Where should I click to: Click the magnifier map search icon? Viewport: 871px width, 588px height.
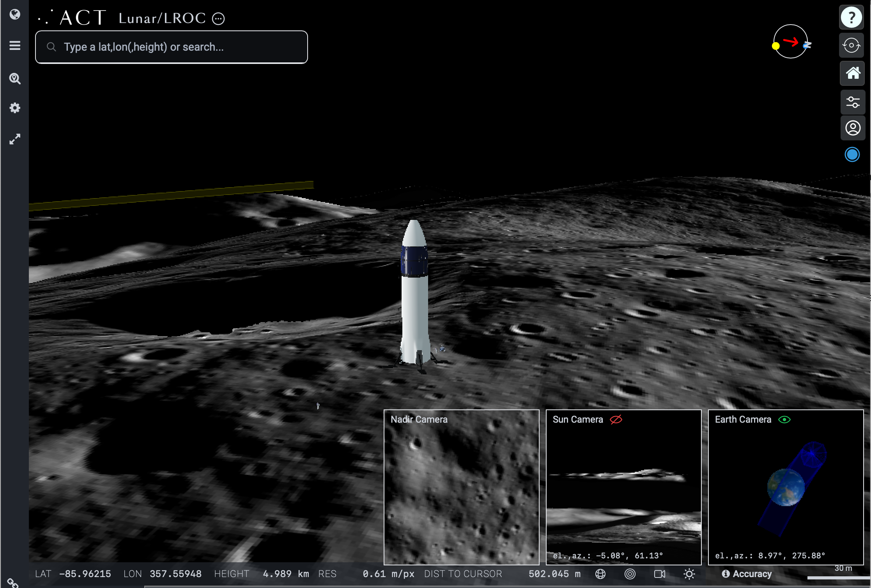15,79
